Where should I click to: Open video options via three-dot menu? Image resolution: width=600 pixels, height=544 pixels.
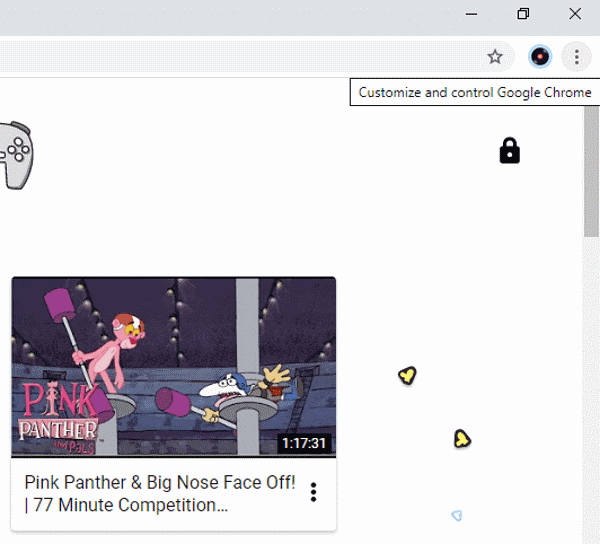click(313, 492)
